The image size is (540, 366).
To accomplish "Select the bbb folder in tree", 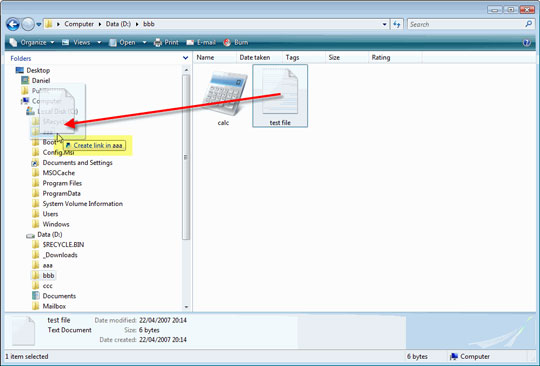I will 48,275.
